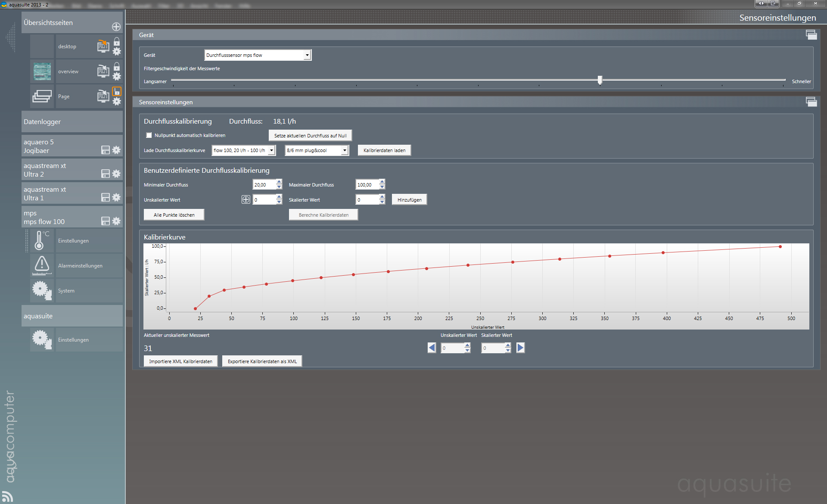
Task: Click the plus icon beside Unskalierter Wert
Action: coord(246,199)
